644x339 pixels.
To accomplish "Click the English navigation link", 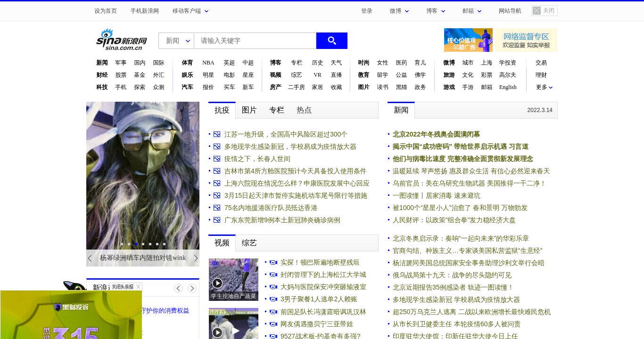I will pos(508,87).
